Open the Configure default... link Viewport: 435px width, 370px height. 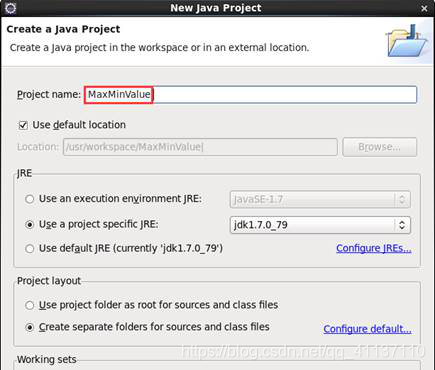point(367,329)
